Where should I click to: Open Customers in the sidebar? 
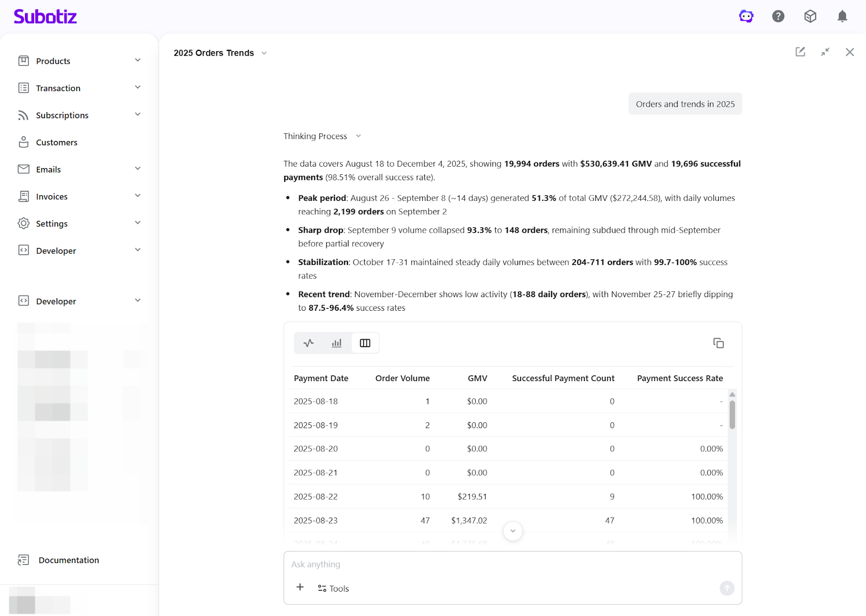tap(57, 142)
